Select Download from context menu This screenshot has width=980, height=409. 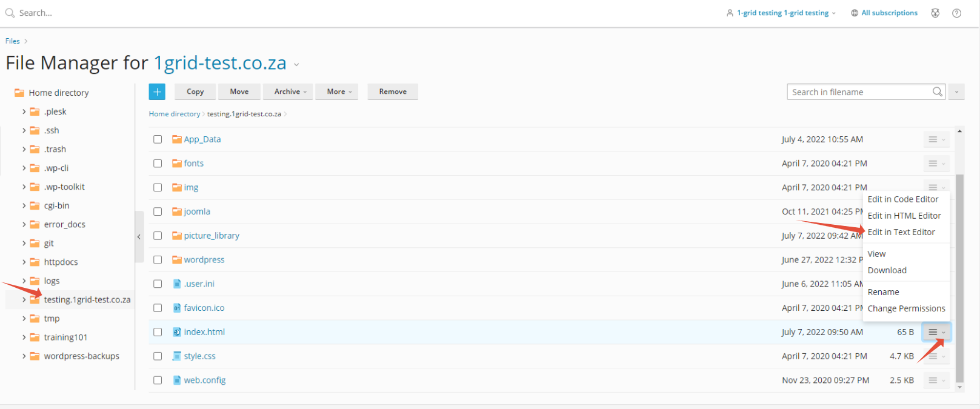coord(887,270)
